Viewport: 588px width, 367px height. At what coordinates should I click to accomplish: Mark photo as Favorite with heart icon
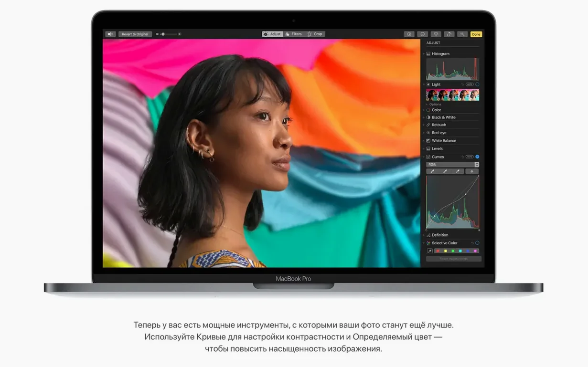pyautogui.click(x=436, y=34)
